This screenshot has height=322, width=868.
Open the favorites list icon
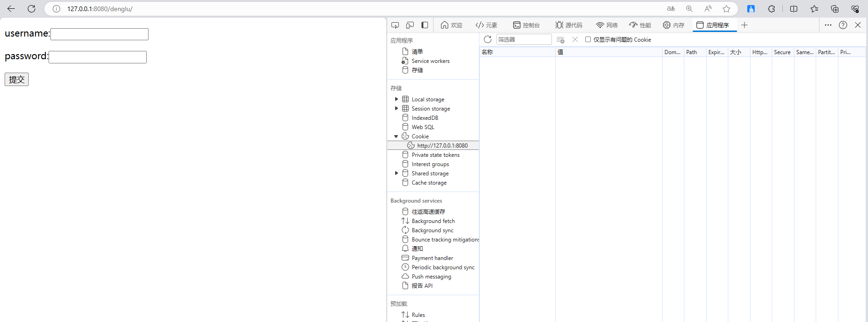point(814,9)
